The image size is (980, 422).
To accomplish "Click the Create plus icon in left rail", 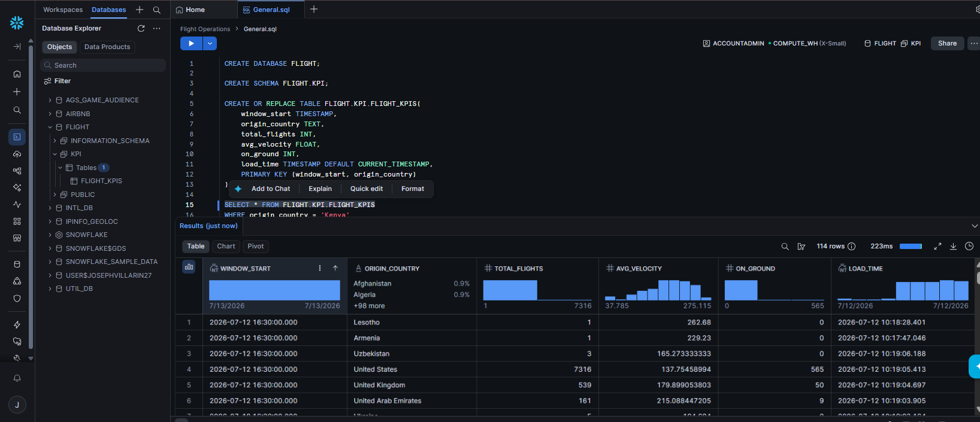I will [17, 92].
